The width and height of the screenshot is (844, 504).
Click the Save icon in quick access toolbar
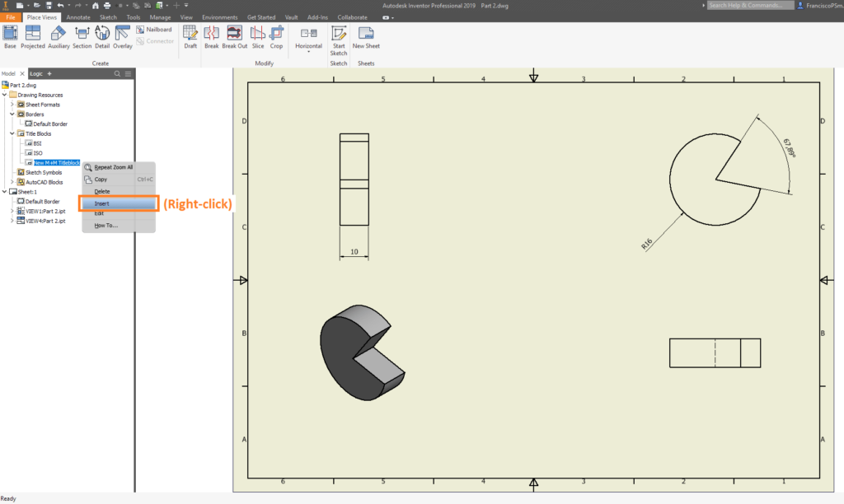[49, 6]
